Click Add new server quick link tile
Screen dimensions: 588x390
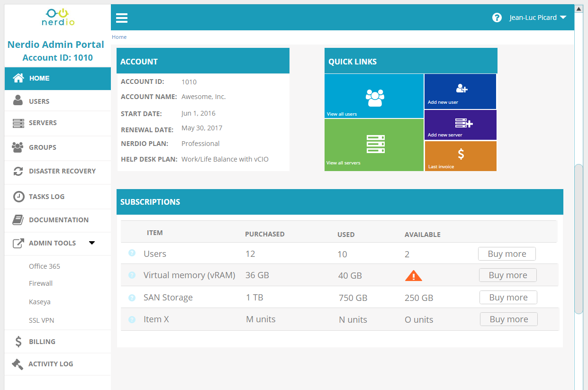click(x=461, y=125)
